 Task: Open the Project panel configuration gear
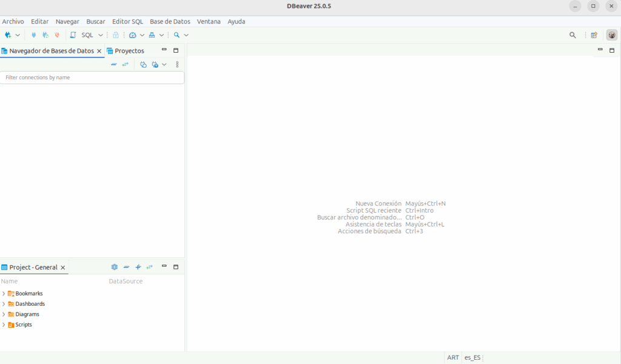coord(114,267)
